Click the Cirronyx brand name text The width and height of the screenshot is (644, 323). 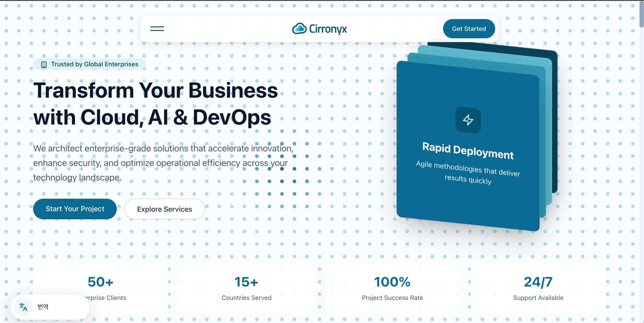328,29
